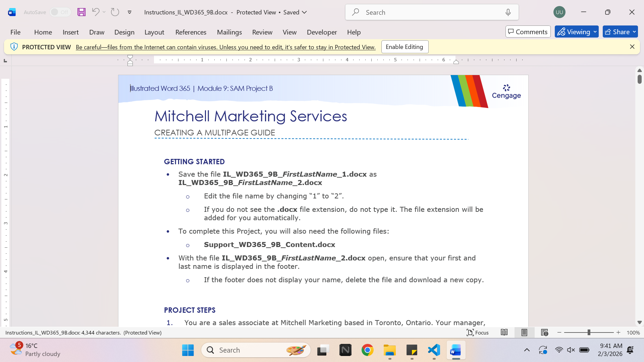Screen dimensions: 644x362
Task: Click the GETTING STARTED heading
Action: coord(194,162)
